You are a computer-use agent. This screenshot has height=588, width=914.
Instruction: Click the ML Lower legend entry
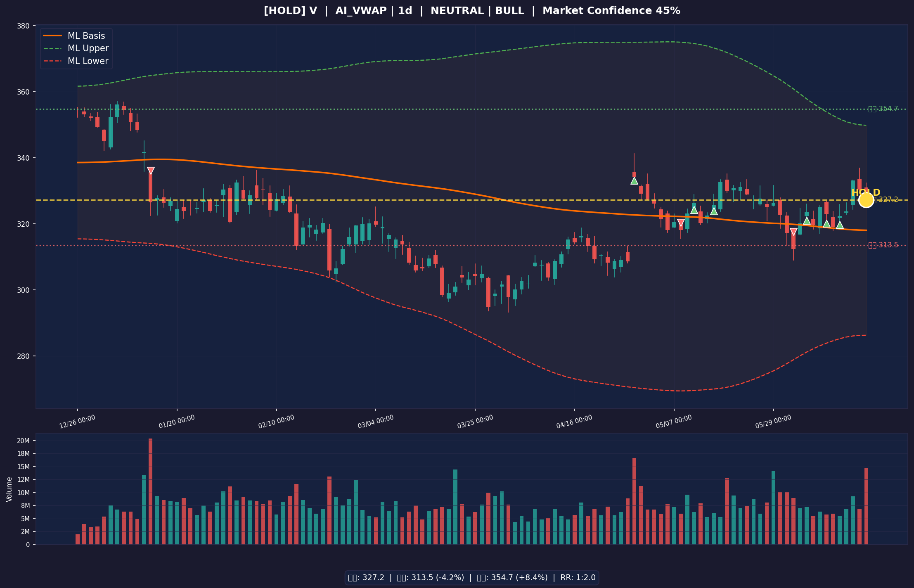(x=76, y=61)
